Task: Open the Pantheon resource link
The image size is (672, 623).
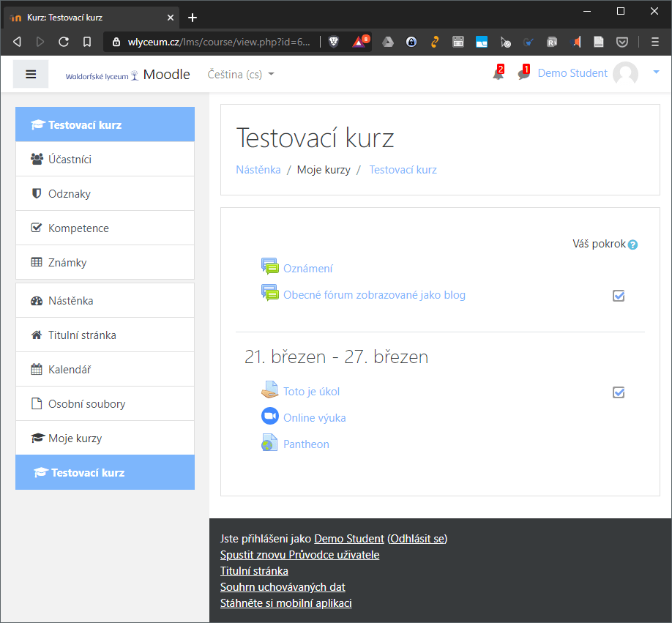Action: [x=306, y=444]
